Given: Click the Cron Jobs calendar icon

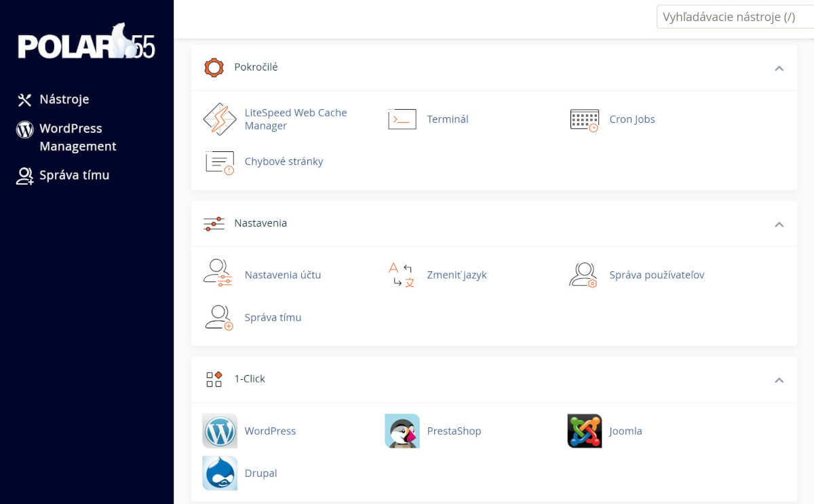Looking at the screenshot, I should 584,119.
